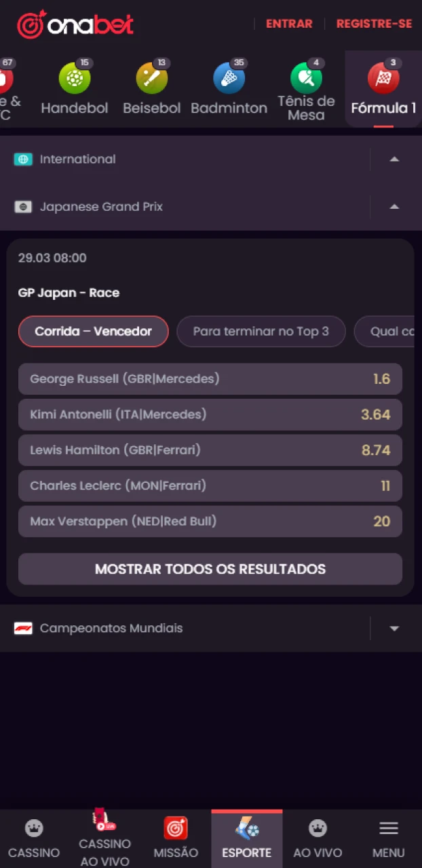Switch to the Para terminar no Top 3 market
The image size is (422, 868).
[261, 331]
